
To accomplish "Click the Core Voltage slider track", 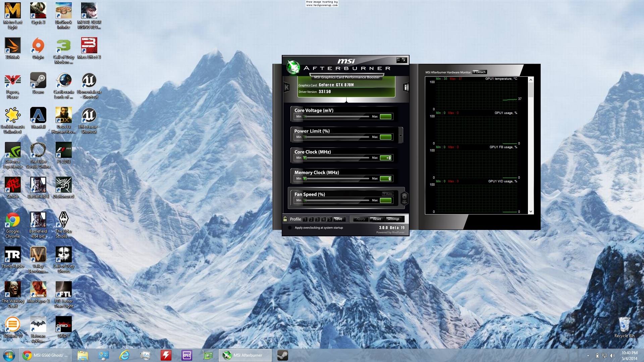I will 336,117.
